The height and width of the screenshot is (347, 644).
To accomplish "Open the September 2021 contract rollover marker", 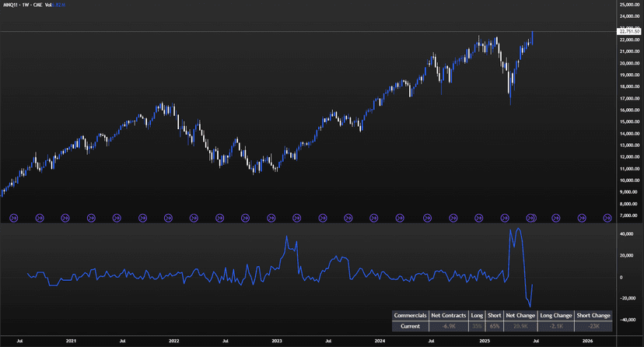I will (x=142, y=218).
